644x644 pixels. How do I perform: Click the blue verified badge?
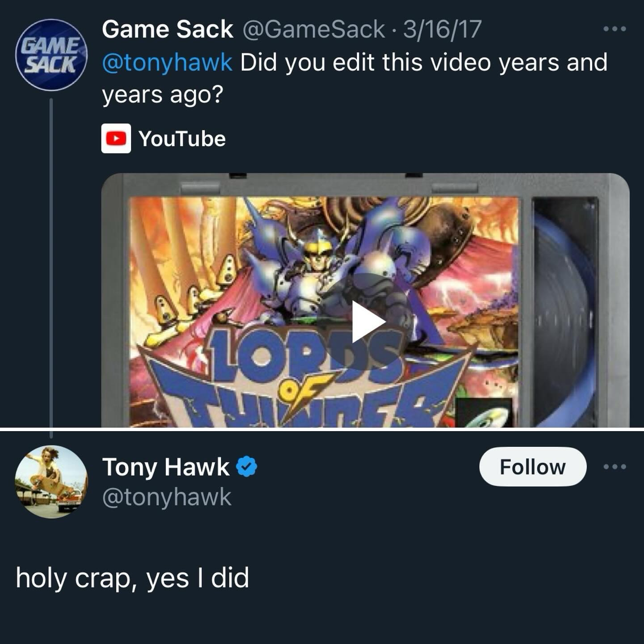point(246,466)
